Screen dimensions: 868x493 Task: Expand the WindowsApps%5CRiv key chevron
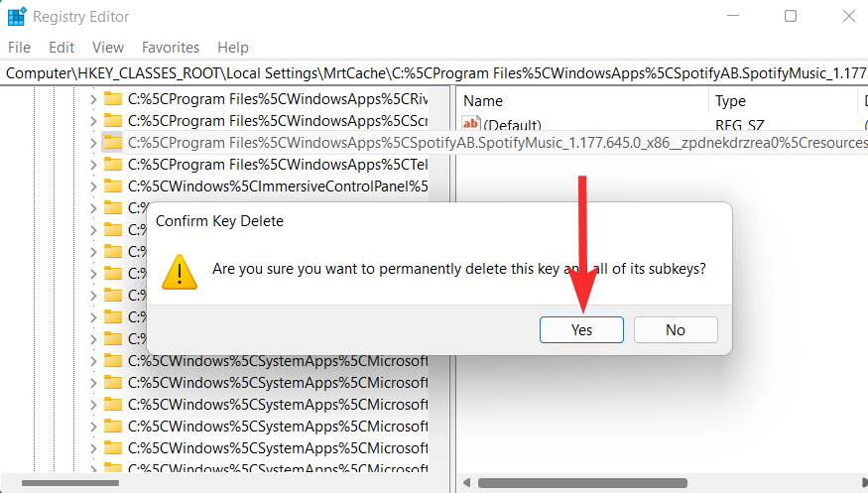(92, 98)
